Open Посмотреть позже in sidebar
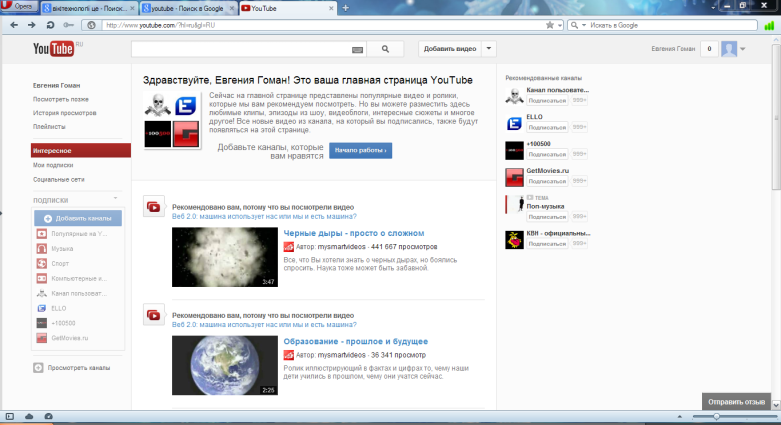The width and height of the screenshot is (781, 425). 61,99
